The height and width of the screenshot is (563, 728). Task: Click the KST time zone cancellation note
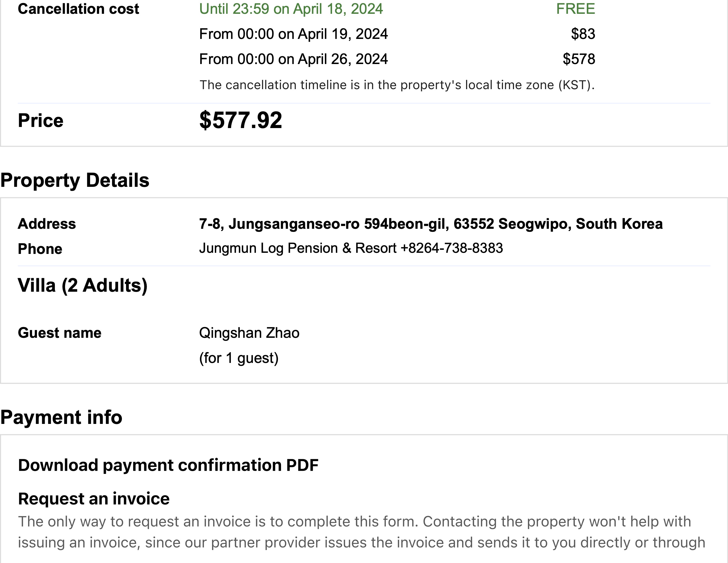pos(397,85)
